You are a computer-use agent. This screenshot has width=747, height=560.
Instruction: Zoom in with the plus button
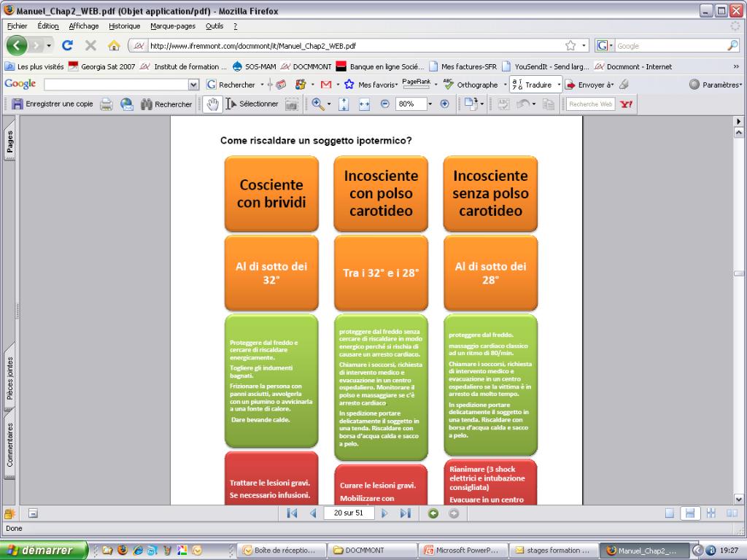(x=444, y=104)
